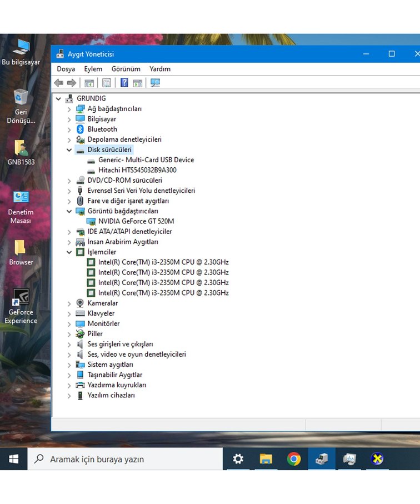Open the Eylem menu
Viewport: 420px width, 504px height.
[93, 69]
